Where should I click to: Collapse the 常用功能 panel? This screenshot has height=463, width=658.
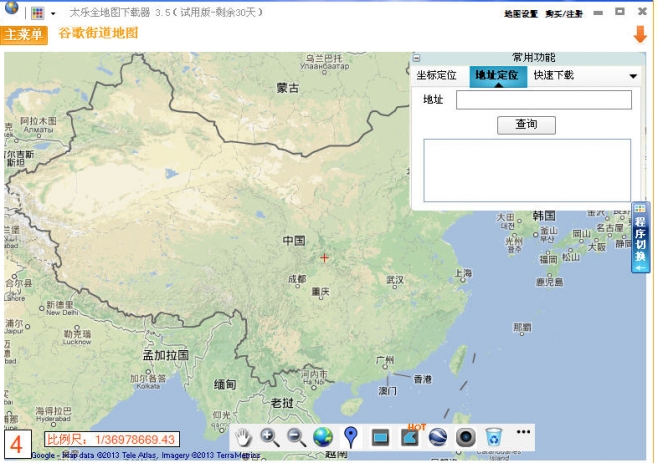[x=417, y=58]
